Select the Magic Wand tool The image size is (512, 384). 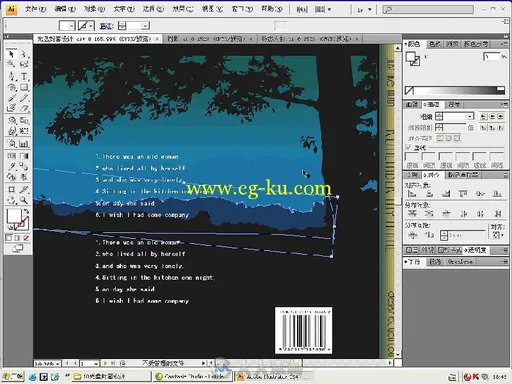click(x=12, y=64)
